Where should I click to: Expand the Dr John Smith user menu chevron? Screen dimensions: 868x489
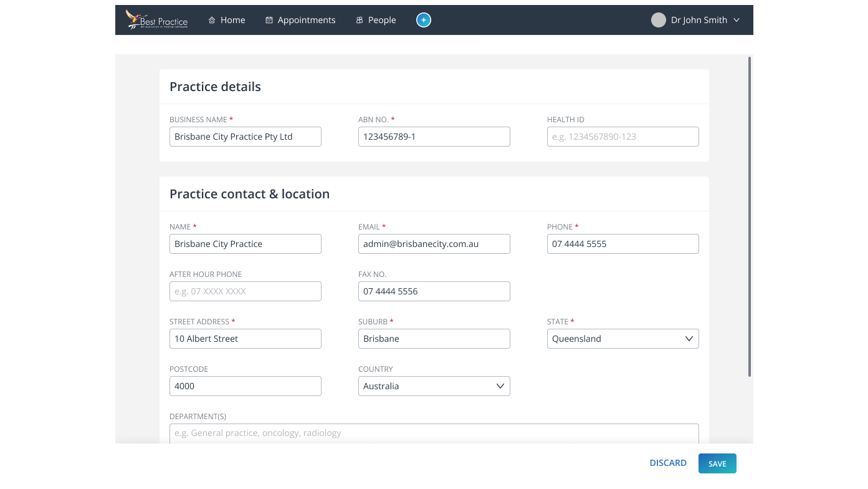pos(737,20)
